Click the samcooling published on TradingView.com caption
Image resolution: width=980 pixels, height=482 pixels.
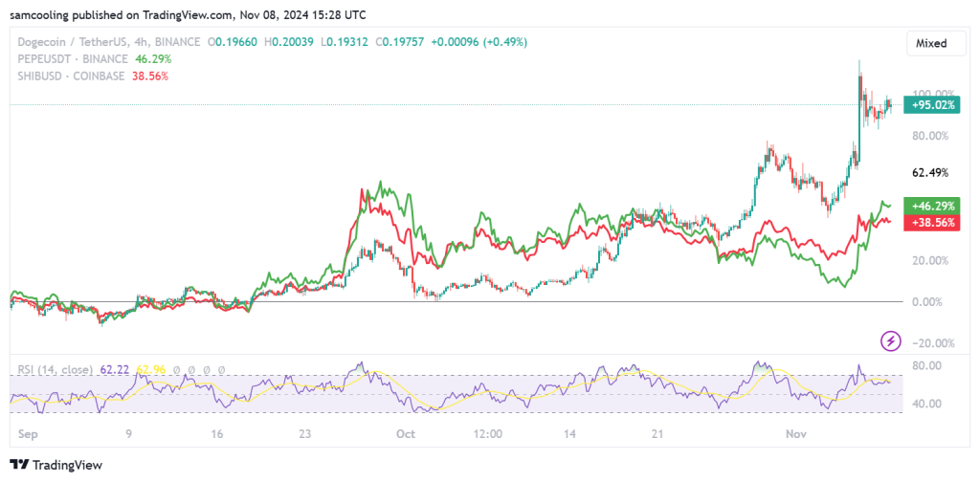pyautogui.click(x=188, y=14)
